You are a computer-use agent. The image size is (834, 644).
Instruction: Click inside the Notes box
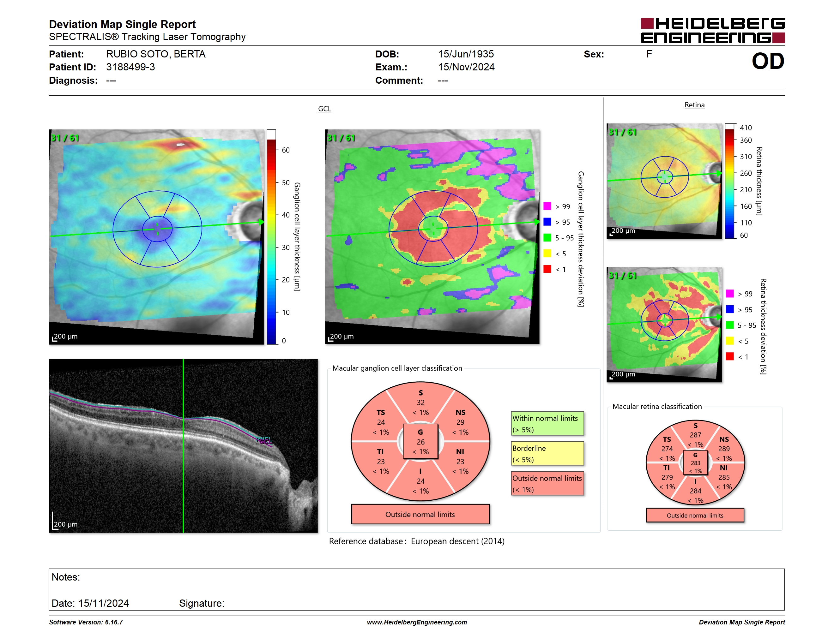[x=417, y=590]
